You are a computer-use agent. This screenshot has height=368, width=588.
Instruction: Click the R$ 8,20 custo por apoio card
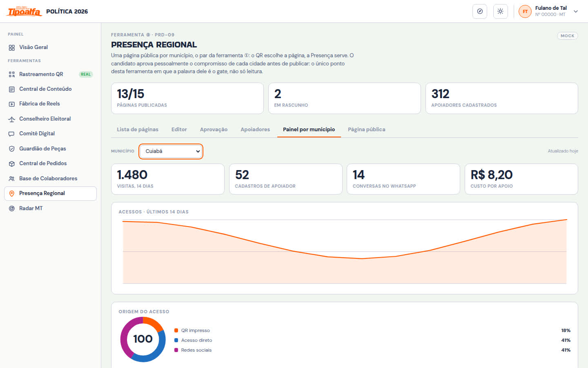[x=521, y=179]
